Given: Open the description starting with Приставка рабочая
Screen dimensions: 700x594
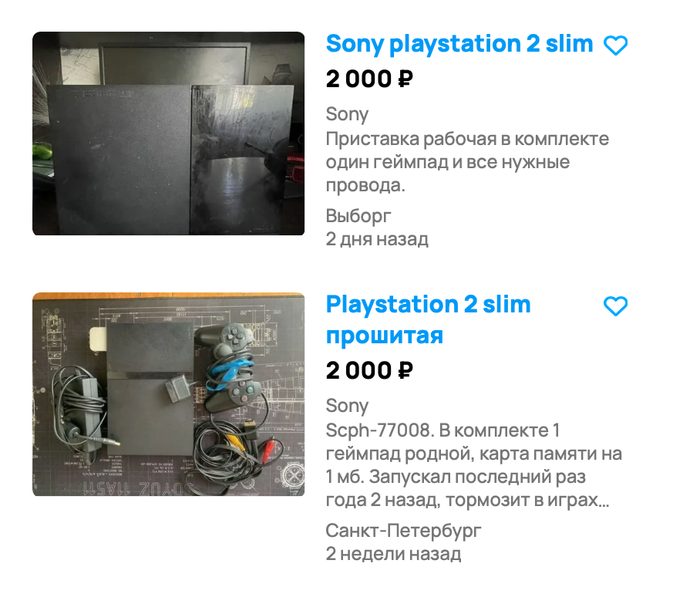Looking at the screenshot, I should [467, 162].
